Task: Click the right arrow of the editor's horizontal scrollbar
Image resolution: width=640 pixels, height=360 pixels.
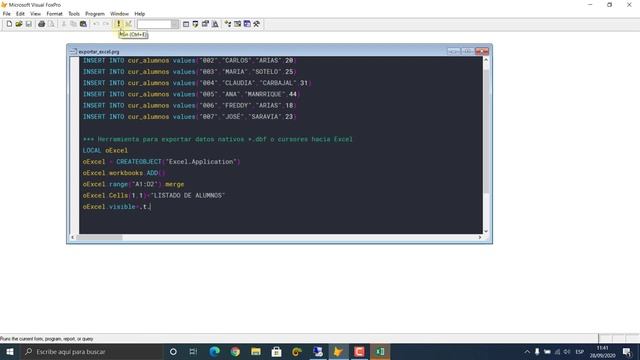Action: tap(480, 237)
